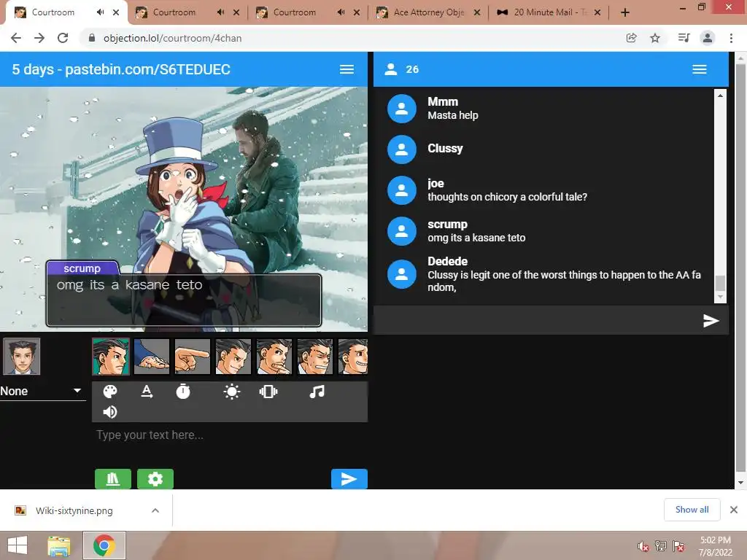
Task: Open the courtroom hamburger menu
Action: pos(347,69)
